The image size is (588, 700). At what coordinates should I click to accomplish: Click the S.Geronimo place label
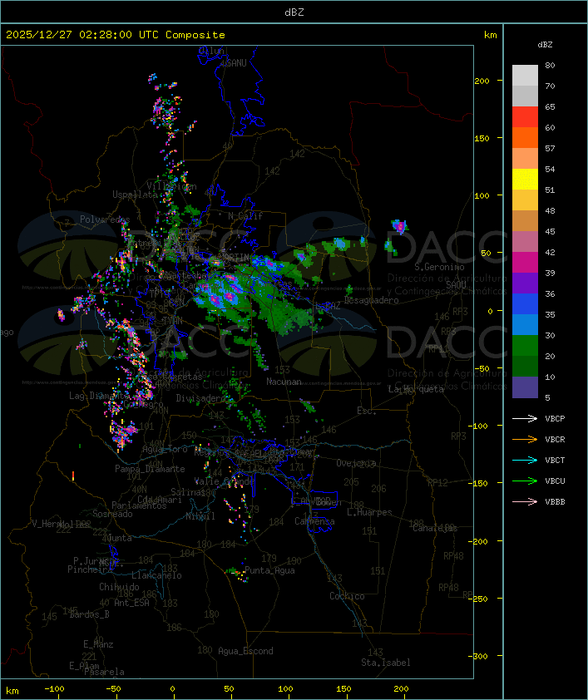439,267
